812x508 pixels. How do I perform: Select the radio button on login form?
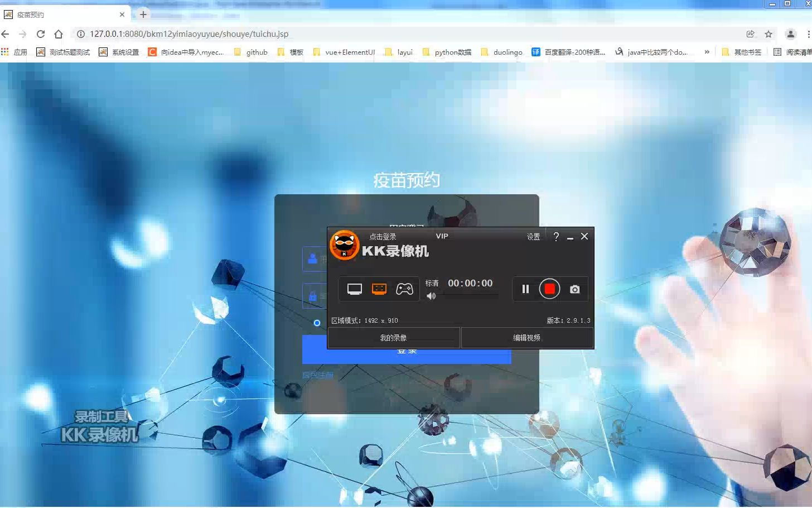click(x=317, y=323)
